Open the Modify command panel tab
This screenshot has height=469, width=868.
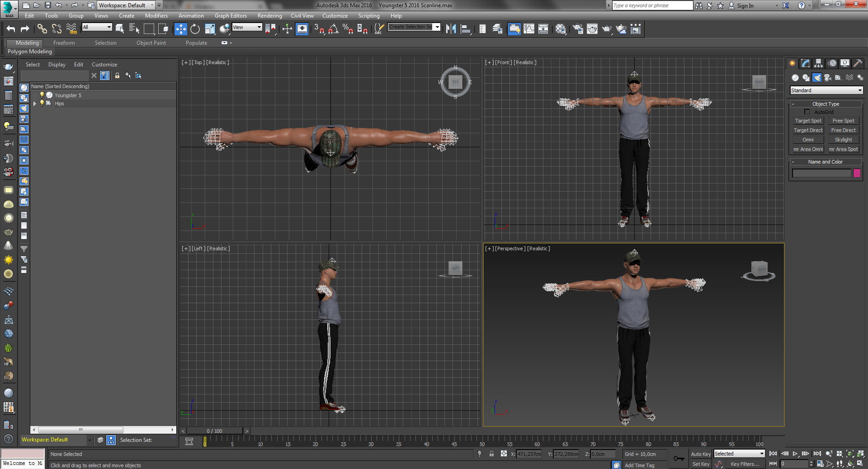805,63
